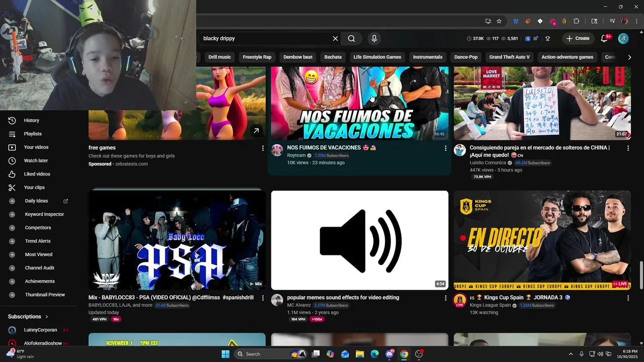644x362 pixels.
Task: Open the MC Alvarez channel link
Action: click(298, 305)
